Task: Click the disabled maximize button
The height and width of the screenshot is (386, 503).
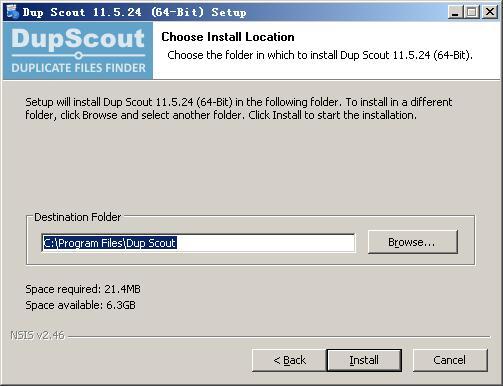Action: click(472, 12)
